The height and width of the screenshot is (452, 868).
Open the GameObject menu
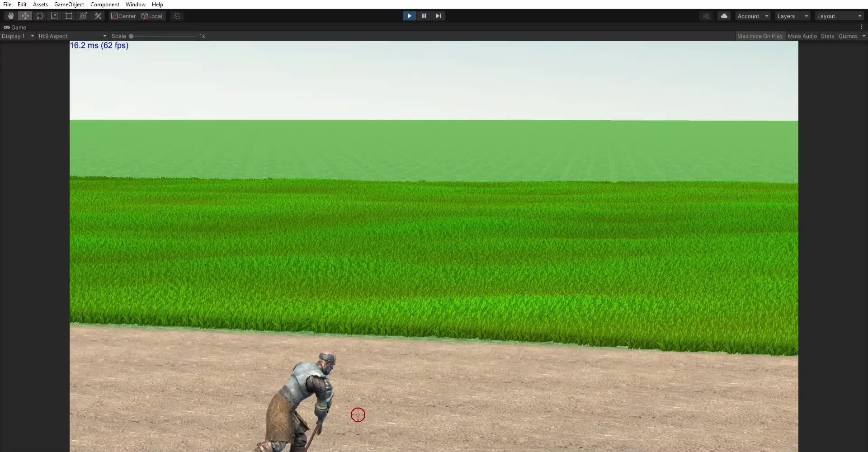69,5
